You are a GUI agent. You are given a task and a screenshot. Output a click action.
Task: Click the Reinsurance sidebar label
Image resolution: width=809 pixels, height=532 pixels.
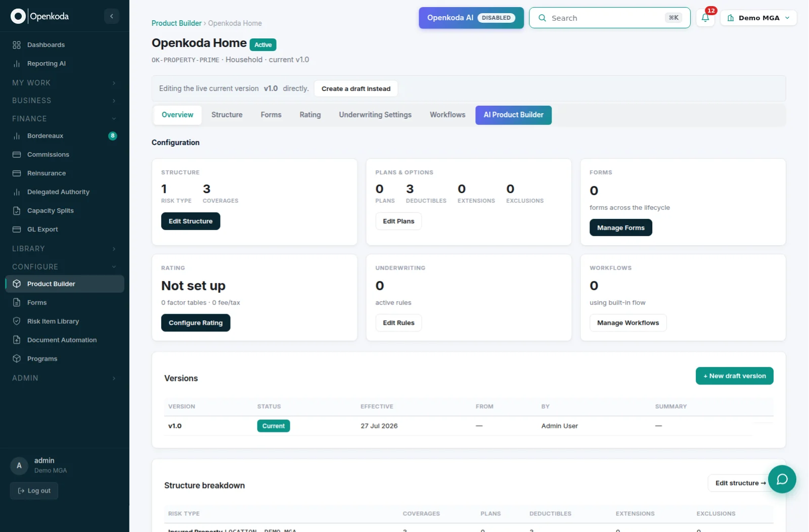pos(47,173)
